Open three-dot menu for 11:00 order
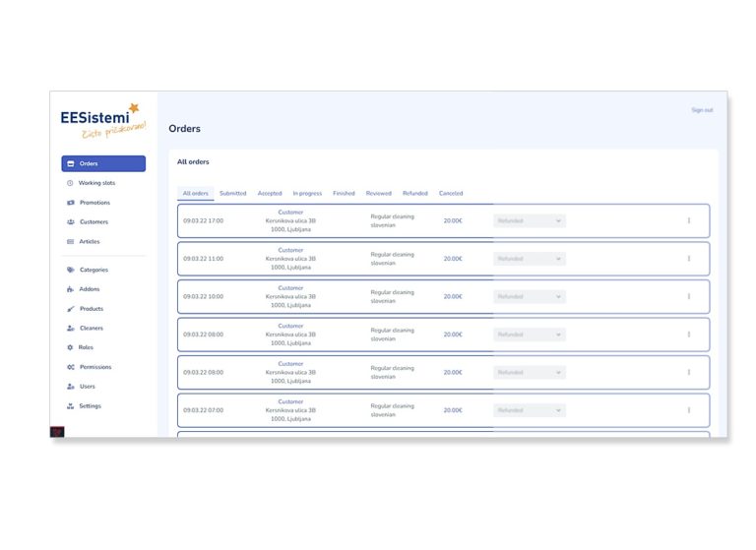Screen dimensions: 756x550 [688, 259]
